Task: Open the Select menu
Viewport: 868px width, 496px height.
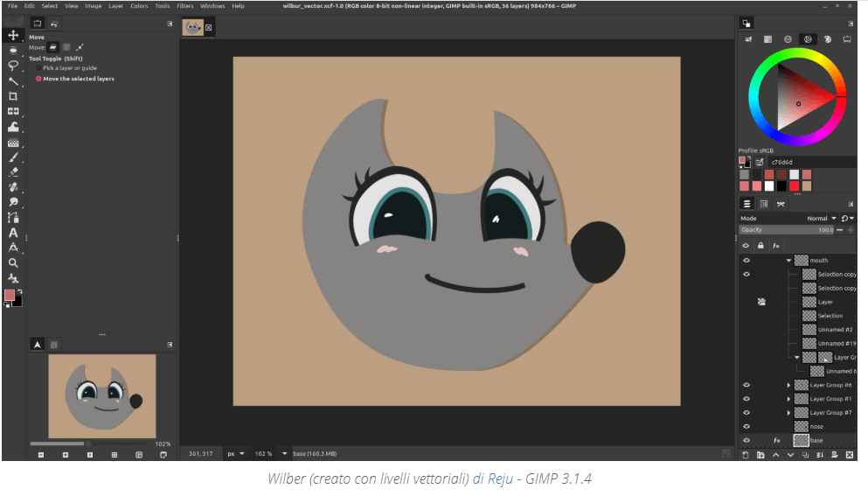Action: [x=50, y=6]
